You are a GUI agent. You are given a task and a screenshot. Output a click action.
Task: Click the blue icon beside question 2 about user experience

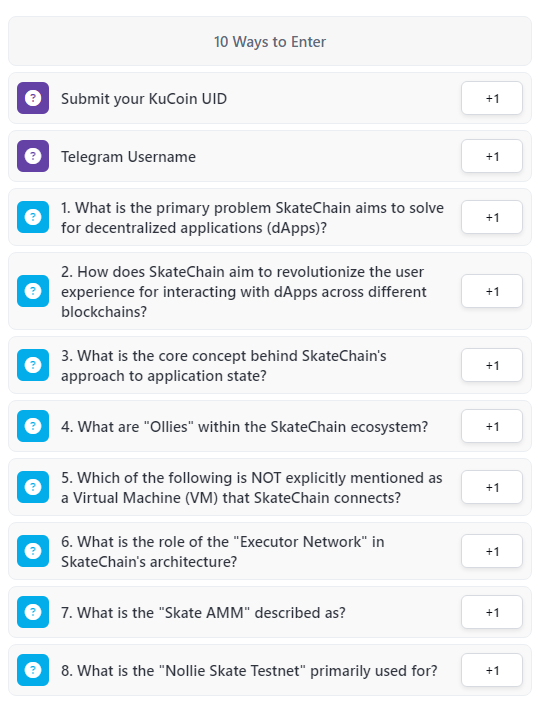[33, 291]
